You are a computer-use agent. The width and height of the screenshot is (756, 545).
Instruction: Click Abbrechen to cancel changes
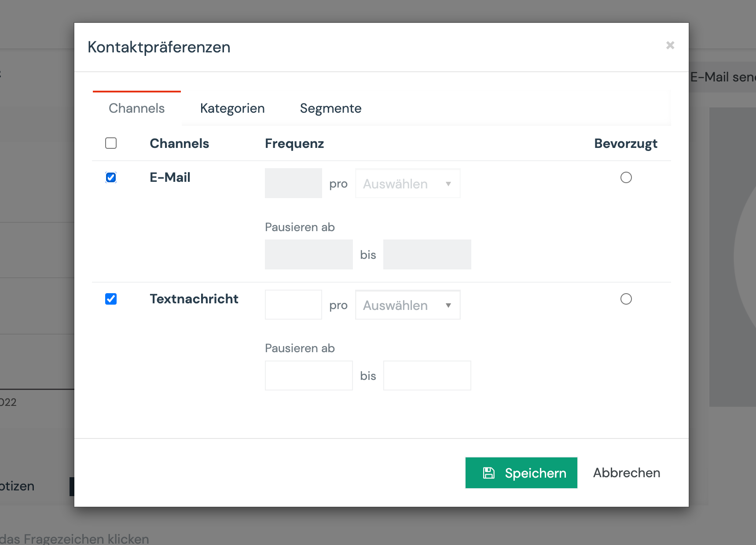pos(626,473)
